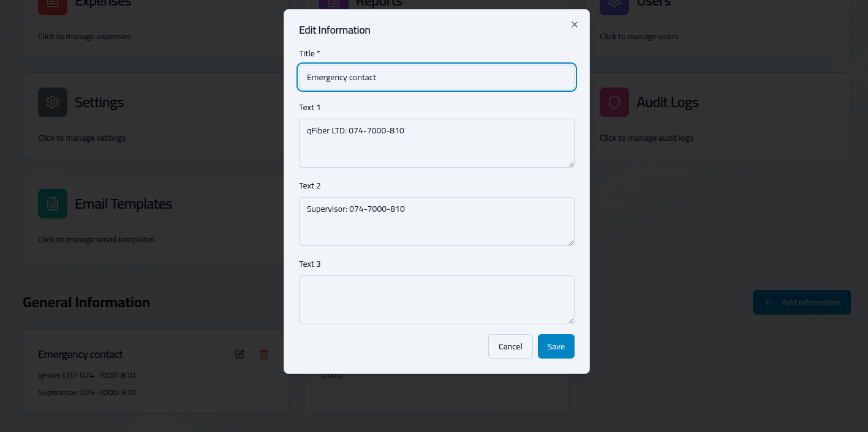868x432 pixels.
Task: Click the Users card icon
Action: click(x=614, y=5)
